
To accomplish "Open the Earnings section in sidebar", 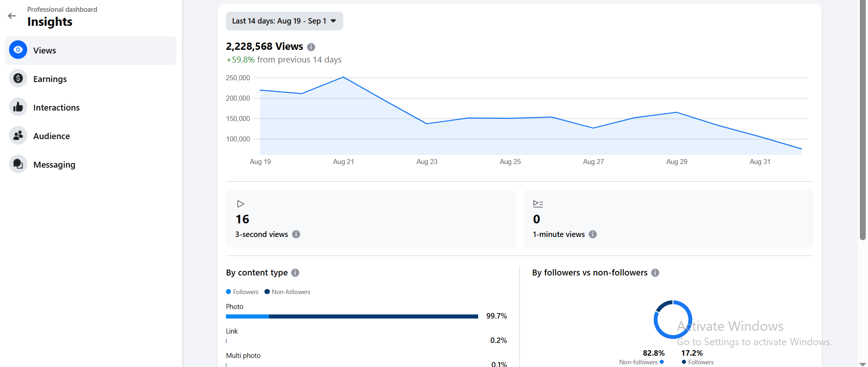I will click(50, 79).
